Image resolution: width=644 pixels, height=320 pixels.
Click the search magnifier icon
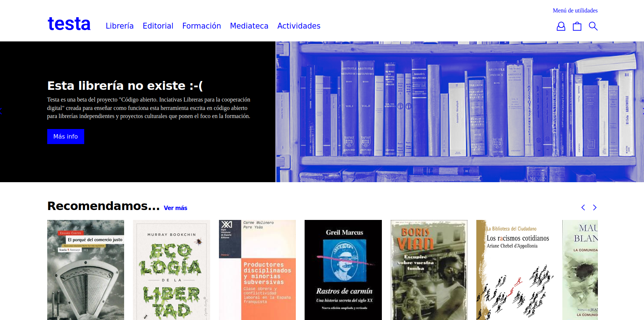coord(593,26)
